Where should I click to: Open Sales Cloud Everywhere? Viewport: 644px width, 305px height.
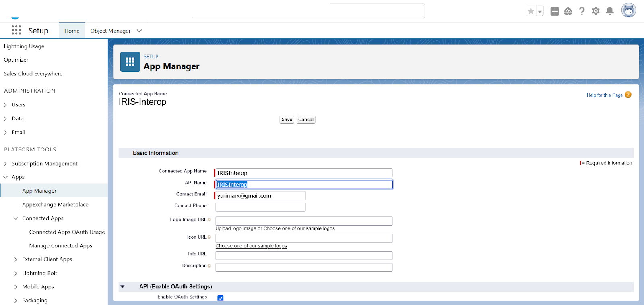[33, 74]
